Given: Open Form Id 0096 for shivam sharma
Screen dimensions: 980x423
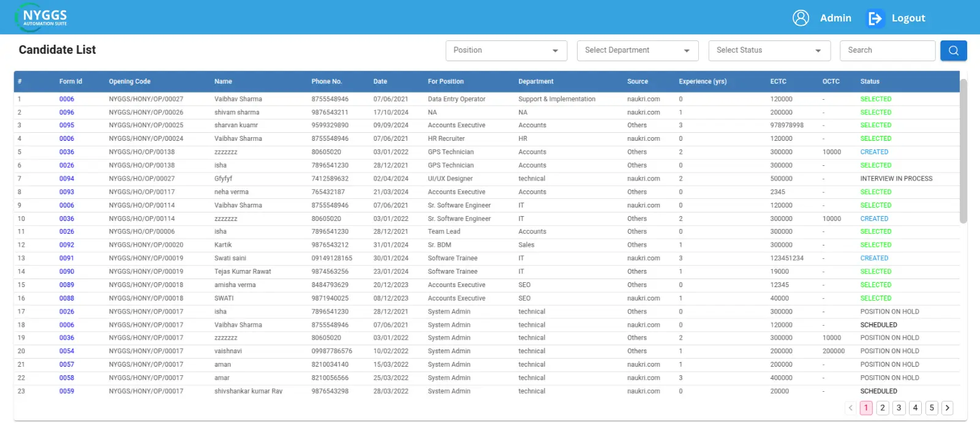Looking at the screenshot, I should 67,113.
